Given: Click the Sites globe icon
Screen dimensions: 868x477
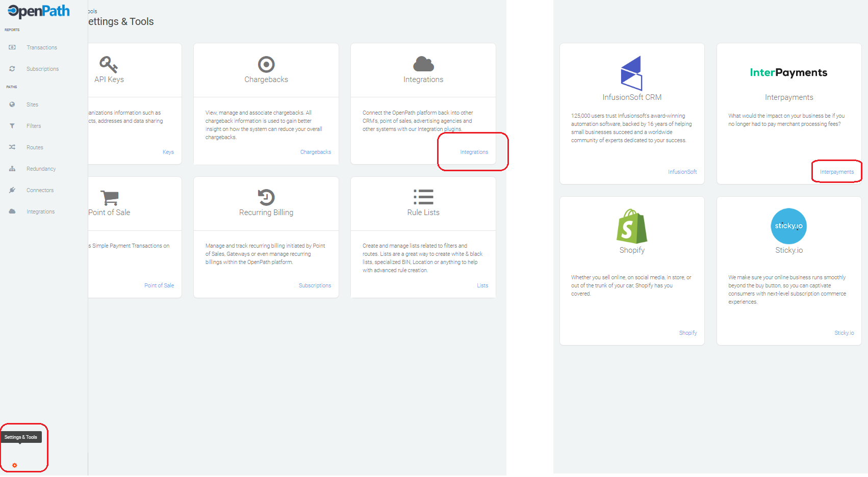Looking at the screenshot, I should 12,104.
